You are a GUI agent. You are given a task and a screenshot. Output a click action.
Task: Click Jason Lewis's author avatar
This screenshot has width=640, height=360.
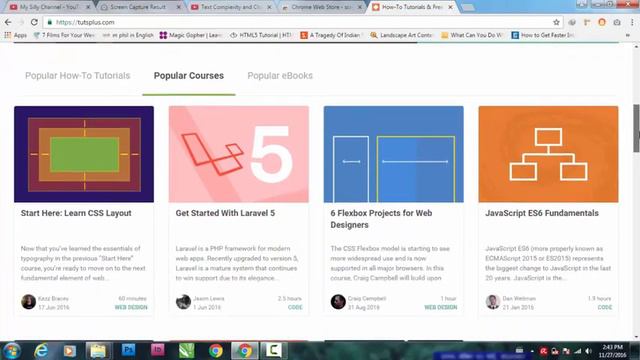coord(183,302)
